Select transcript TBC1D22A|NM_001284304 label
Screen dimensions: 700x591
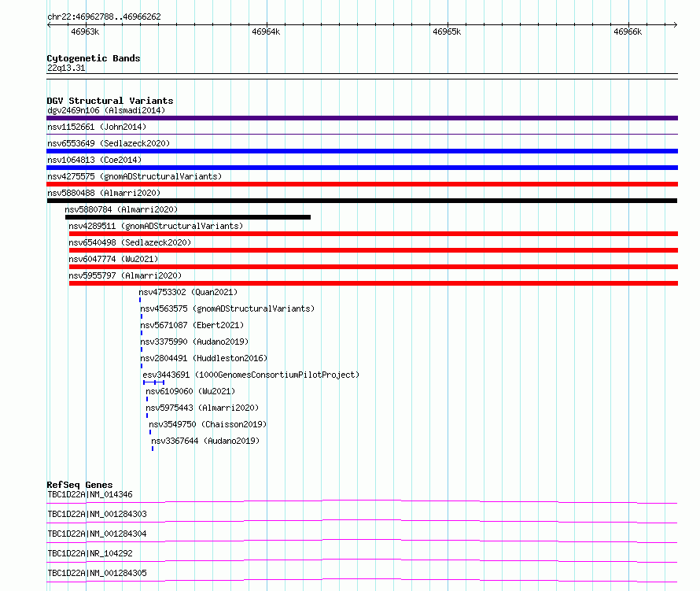(97, 534)
